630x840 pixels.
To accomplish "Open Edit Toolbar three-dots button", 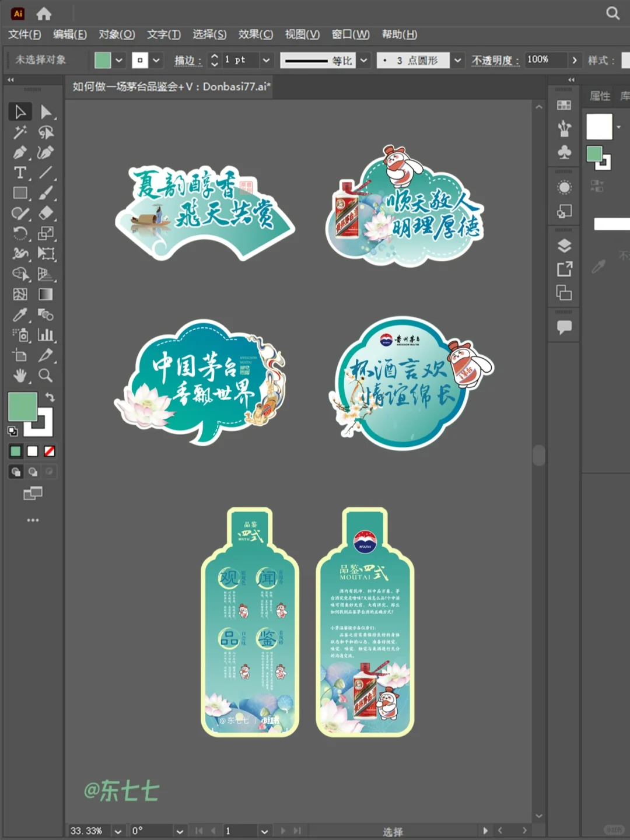I will pos(33,520).
